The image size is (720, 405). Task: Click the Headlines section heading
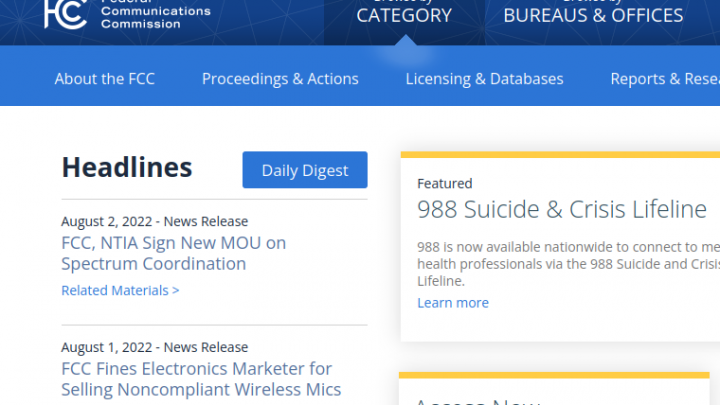127,167
